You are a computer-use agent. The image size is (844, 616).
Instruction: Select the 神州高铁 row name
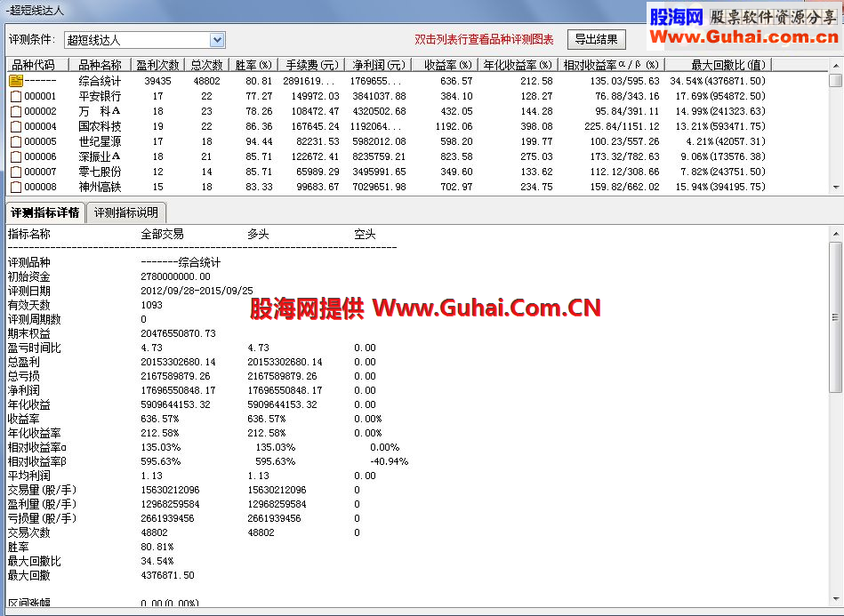100,187
